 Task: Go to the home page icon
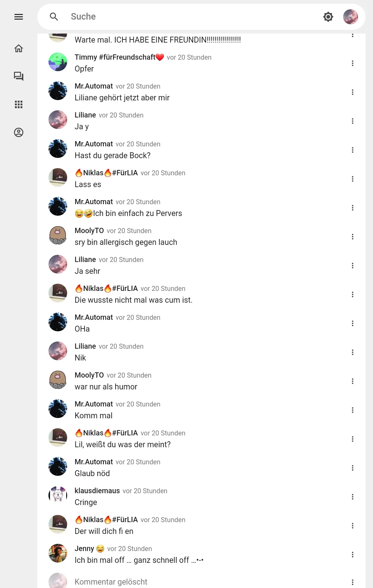tap(19, 48)
